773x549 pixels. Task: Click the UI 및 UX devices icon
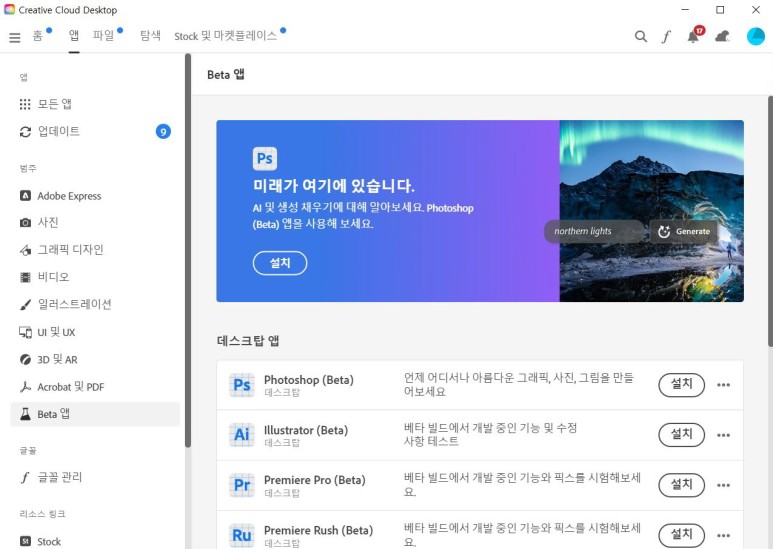coord(25,332)
